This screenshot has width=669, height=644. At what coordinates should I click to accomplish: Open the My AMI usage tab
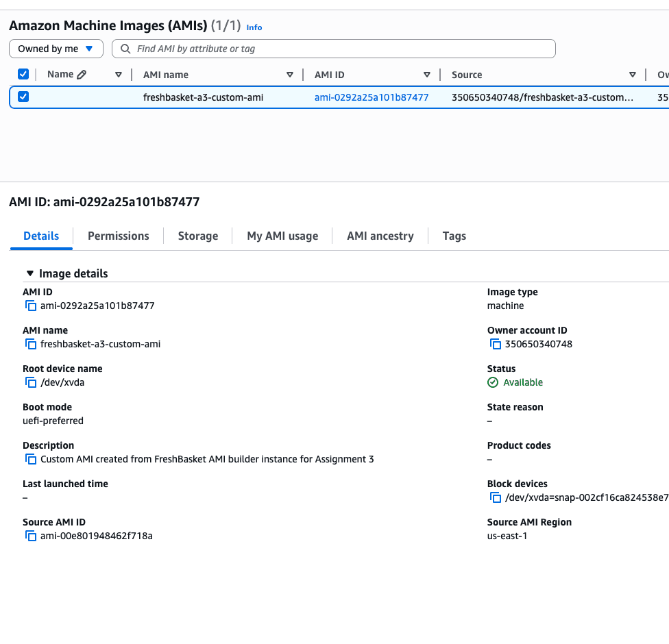pyautogui.click(x=282, y=236)
